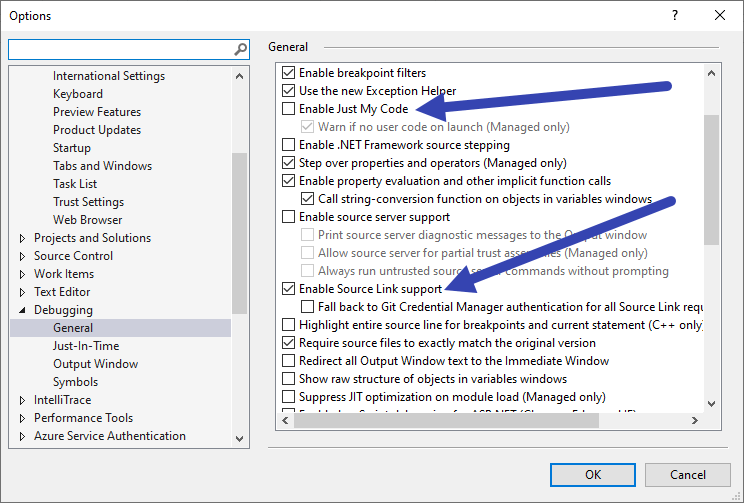Viewport: 744px width, 503px height.
Task: Check Enable .NET Framework source stepping
Action: tap(289, 145)
